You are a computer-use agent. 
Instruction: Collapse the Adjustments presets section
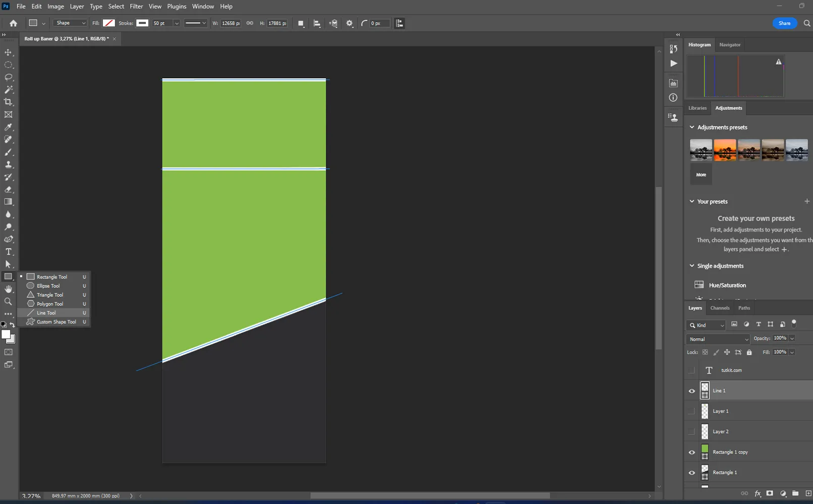(692, 128)
